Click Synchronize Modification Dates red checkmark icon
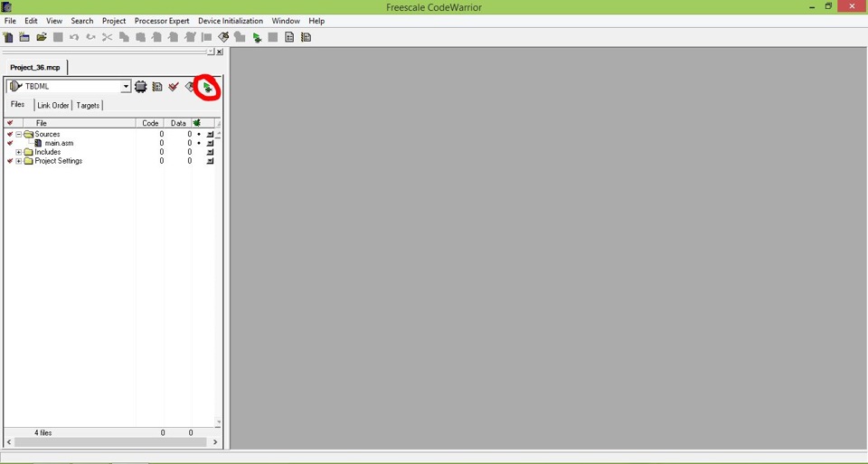 [x=174, y=86]
